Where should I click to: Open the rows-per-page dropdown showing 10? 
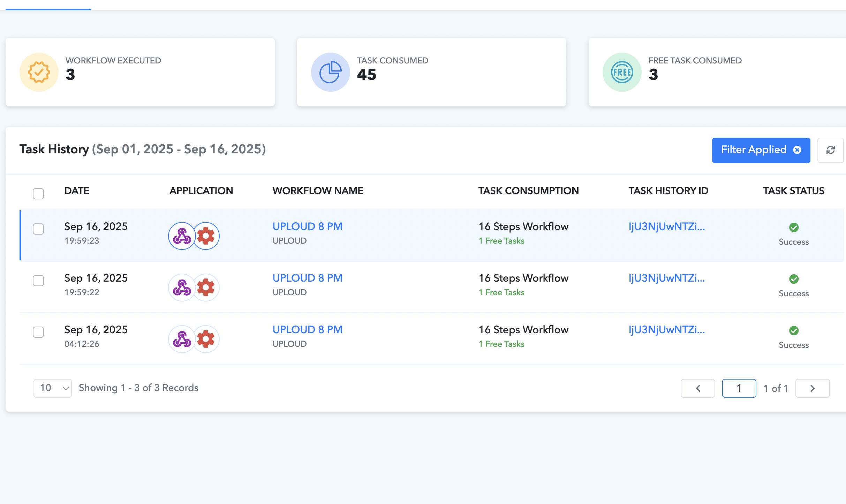53,388
